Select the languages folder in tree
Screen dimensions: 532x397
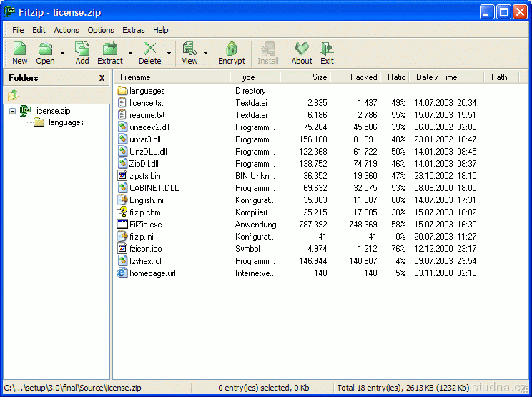click(66, 122)
